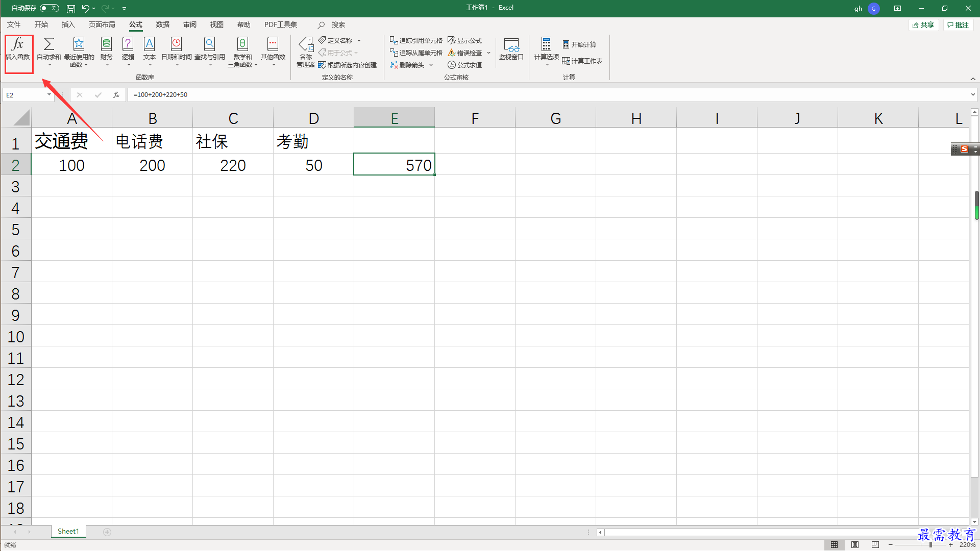Click the Error Checking (错误检查) button
Screen dimensions: 980x551
coord(465,53)
